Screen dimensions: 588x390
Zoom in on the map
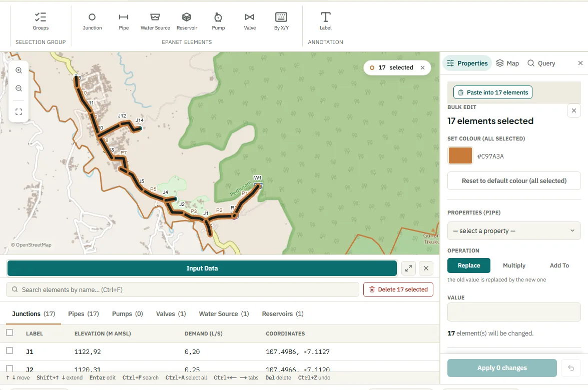(19, 70)
